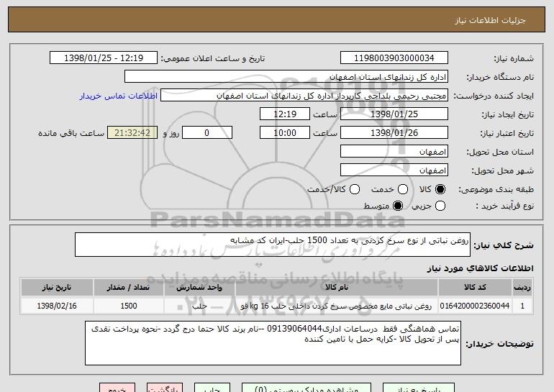The image size is (554, 392).
Task: Click the پاسخ به نیاز button
Action: pos(419,388)
